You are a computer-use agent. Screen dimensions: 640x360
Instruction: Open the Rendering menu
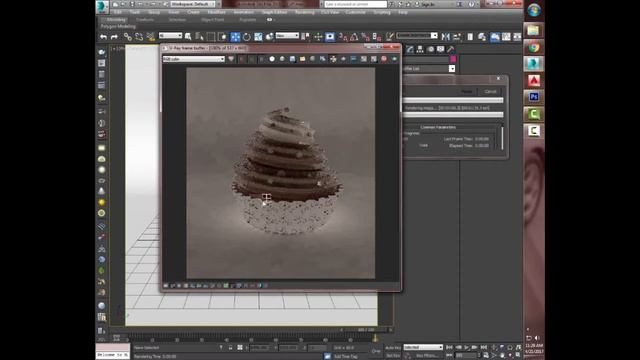(305, 12)
